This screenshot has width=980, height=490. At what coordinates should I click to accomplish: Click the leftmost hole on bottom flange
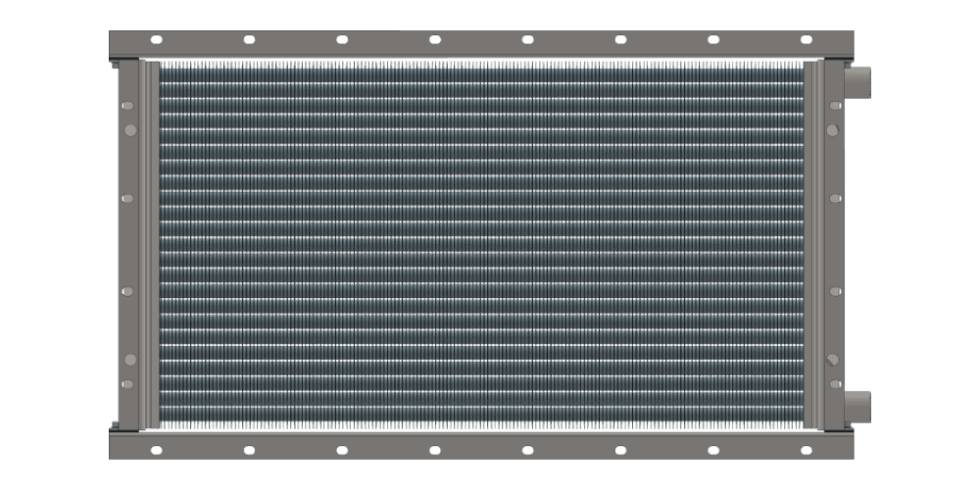[x=157, y=450]
